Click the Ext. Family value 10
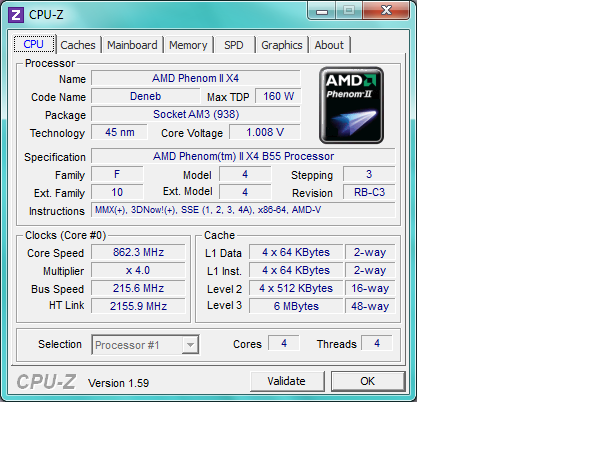 coord(117,192)
